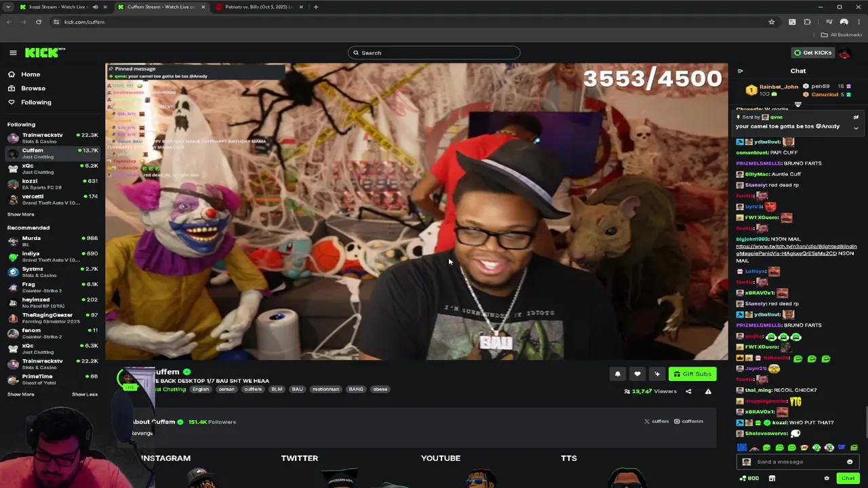The image size is (868, 488).
Task: Click the warning report triangle icon
Action: (708, 391)
